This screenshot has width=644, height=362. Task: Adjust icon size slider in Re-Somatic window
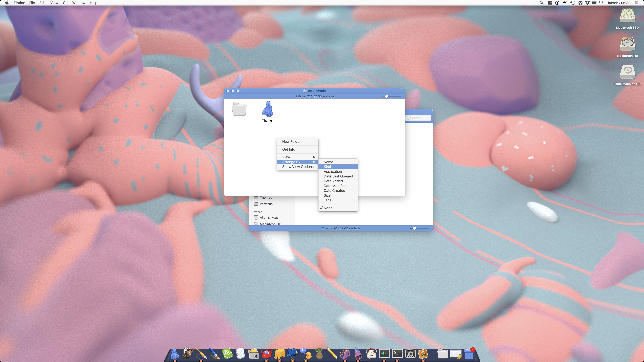(x=387, y=96)
